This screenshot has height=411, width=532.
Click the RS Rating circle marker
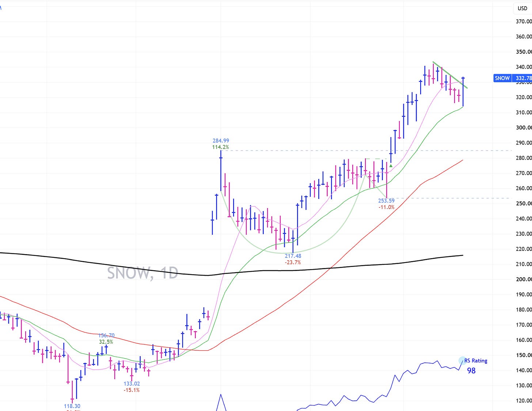pyautogui.click(x=462, y=361)
